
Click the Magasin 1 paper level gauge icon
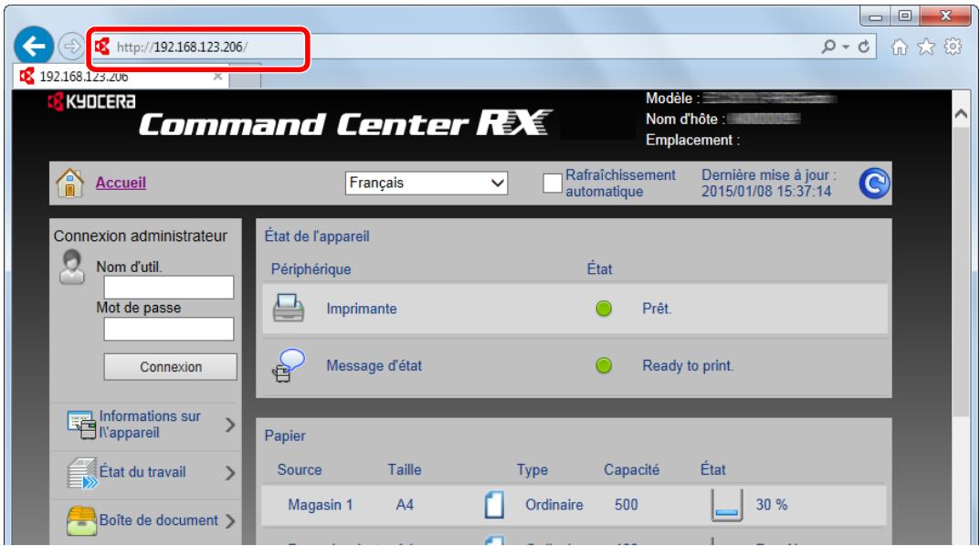tap(727, 505)
